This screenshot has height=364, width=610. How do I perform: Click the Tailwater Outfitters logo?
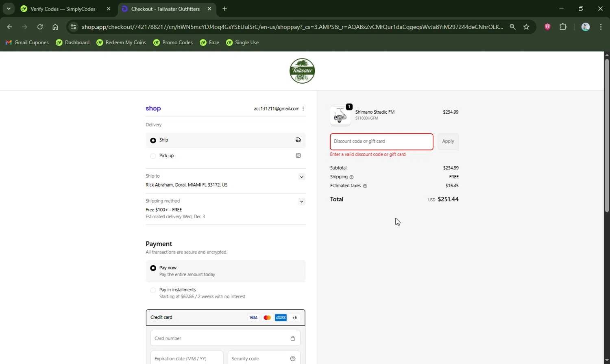click(302, 71)
